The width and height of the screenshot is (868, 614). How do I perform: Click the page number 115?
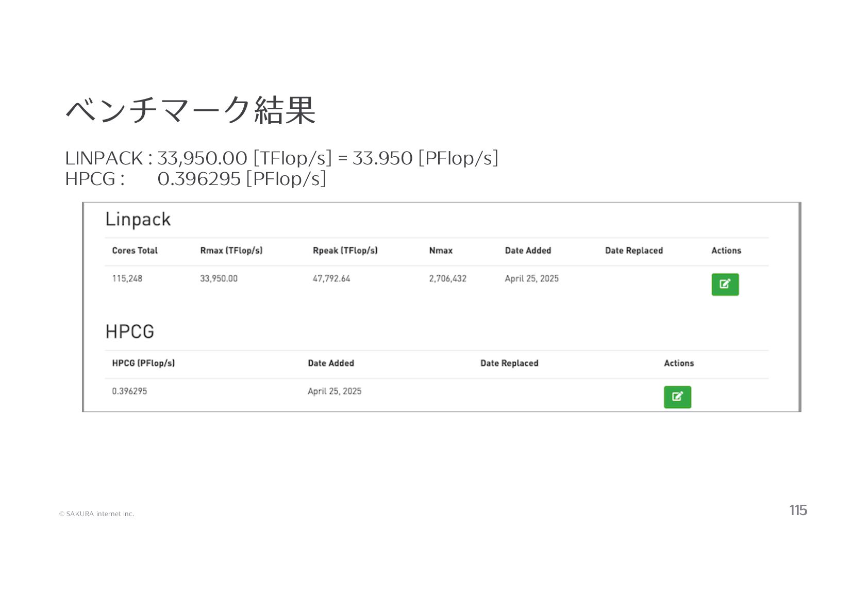(x=798, y=510)
